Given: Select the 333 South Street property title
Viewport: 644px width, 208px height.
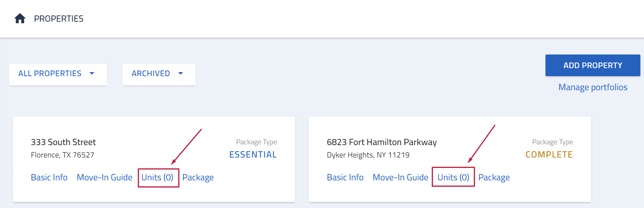Looking at the screenshot, I should tap(63, 142).
